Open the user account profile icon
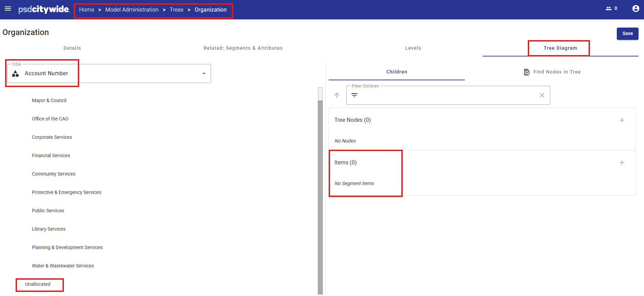 636,9
